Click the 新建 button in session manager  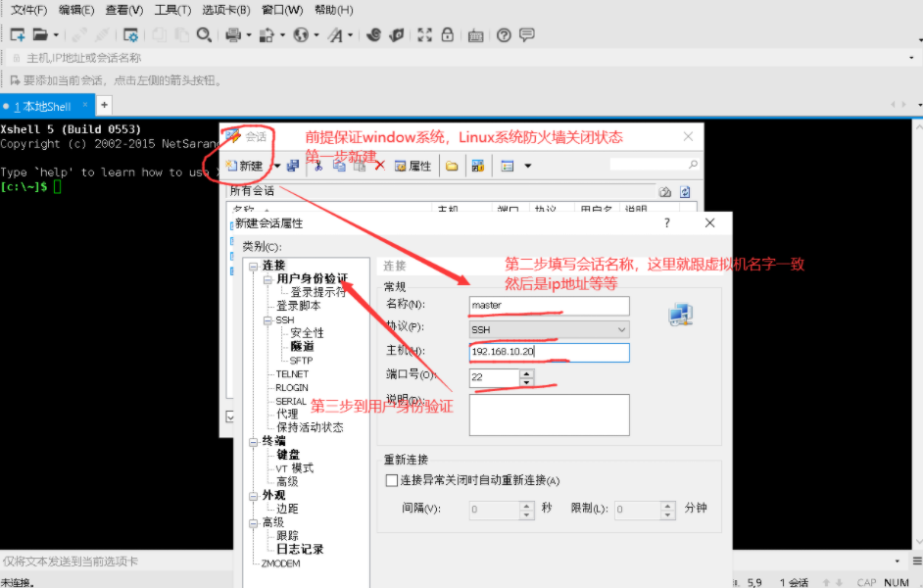tap(241, 166)
